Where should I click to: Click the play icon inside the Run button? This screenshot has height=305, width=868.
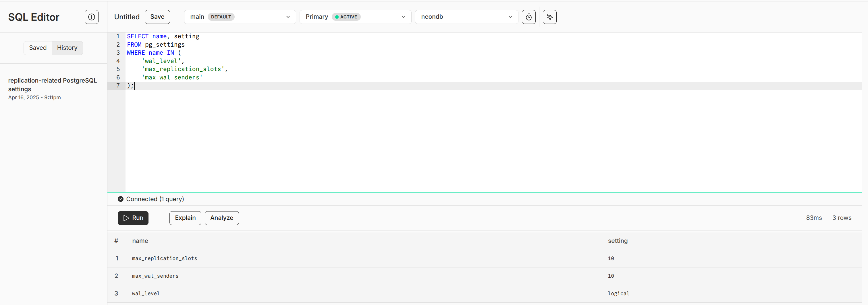(126, 218)
